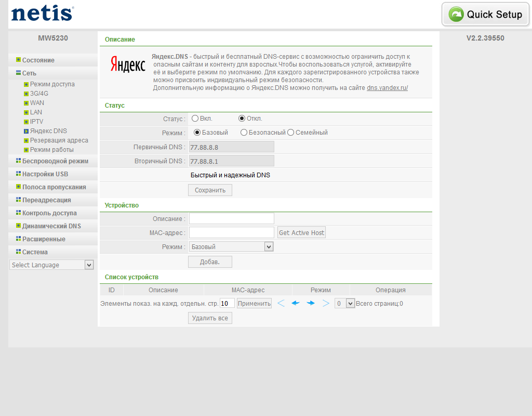Click the Добав. button
Screen dimensions: 532x416
210,262
